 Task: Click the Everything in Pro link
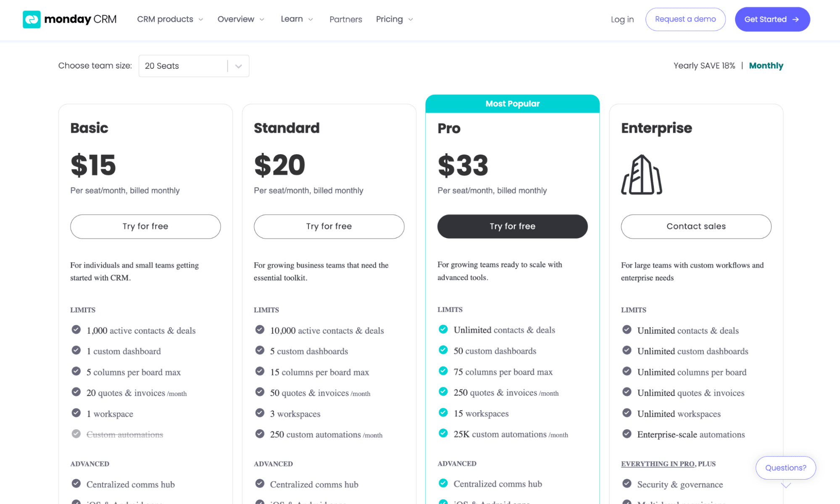pos(657,464)
